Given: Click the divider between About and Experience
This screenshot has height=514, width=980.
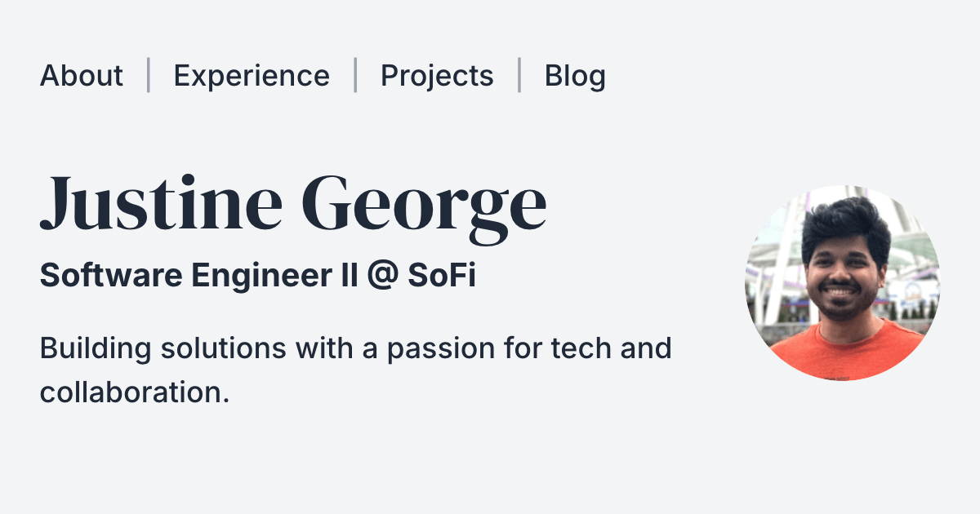Looking at the screenshot, I should [x=149, y=75].
